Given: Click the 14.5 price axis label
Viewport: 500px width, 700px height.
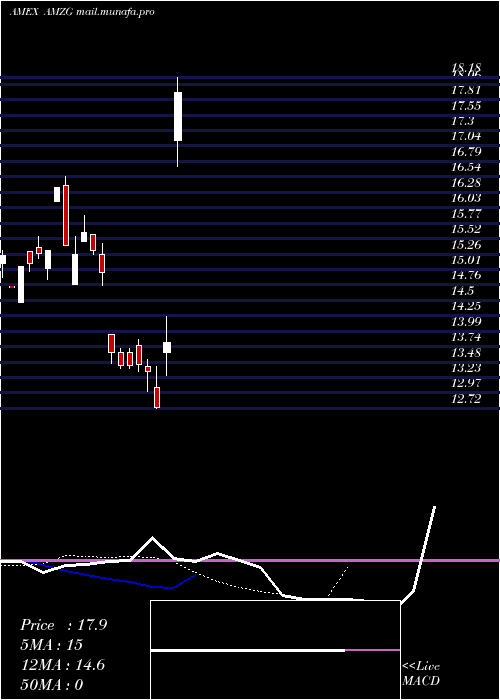Looking at the screenshot, I should tap(462, 291).
